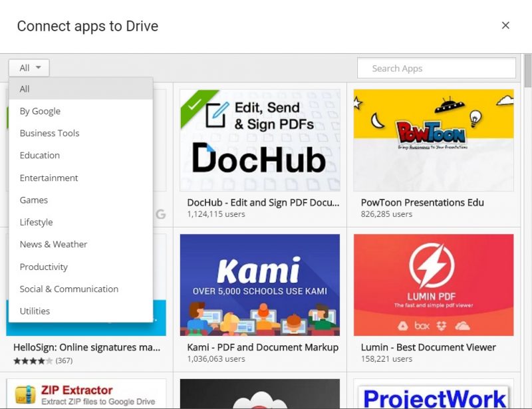Open the Kami app thumbnail
This screenshot has height=409, width=532.
point(260,285)
